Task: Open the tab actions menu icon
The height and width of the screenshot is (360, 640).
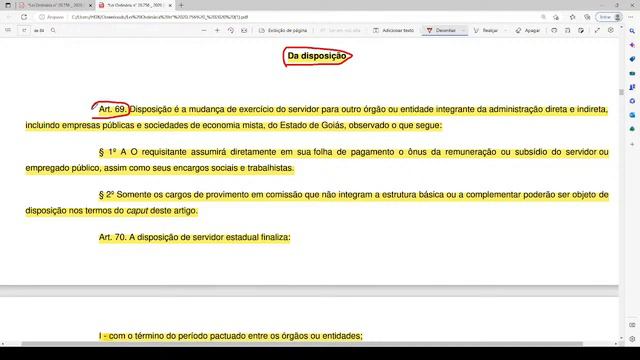Action: [x=8, y=5]
